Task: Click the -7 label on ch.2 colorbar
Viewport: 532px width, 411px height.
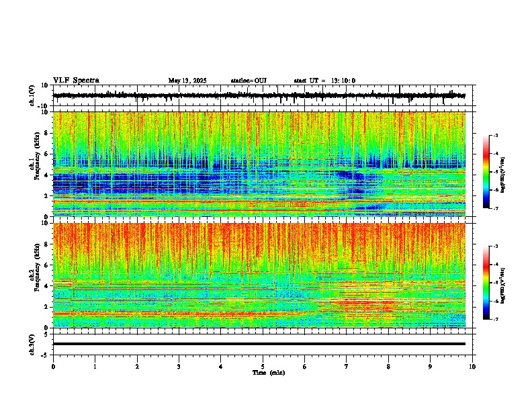Action: 495,319
